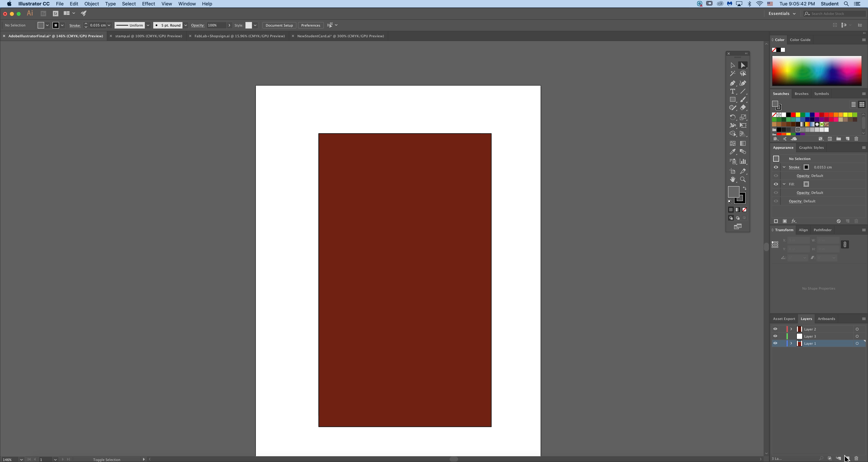The width and height of the screenshot is (868, 462).
Task: Expand Layer 2 contents
Action: tap(791, 329)
